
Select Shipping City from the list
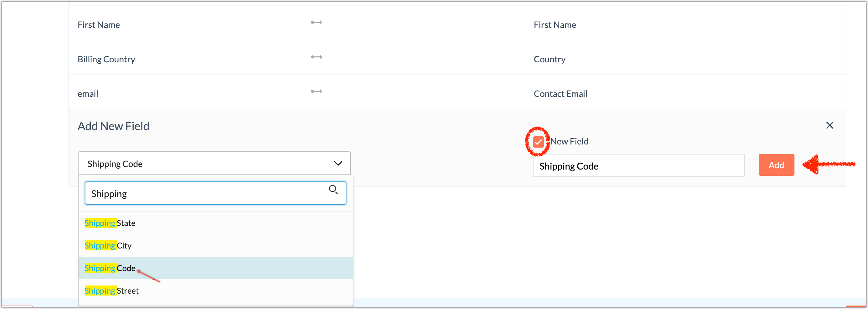pyautogui.click(x=108, y=245)
